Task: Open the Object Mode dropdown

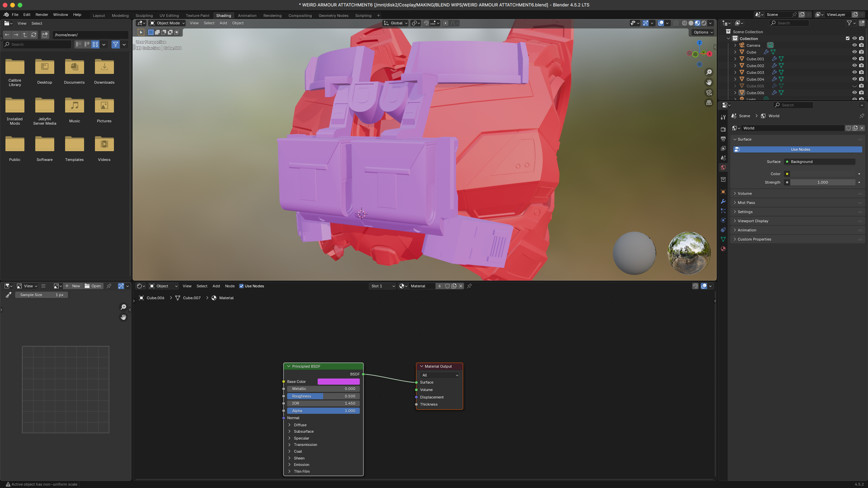Action: 167,23
